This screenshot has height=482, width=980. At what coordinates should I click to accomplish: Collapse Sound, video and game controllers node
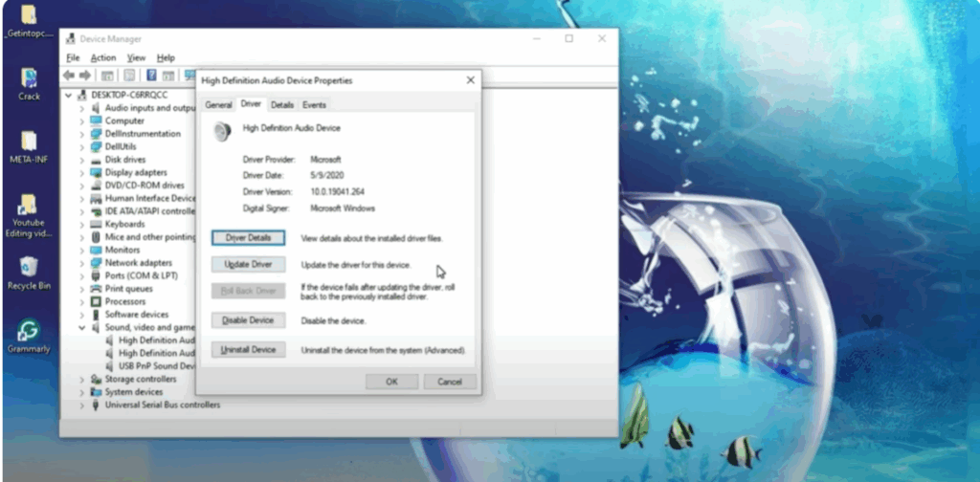coord(81,327)
